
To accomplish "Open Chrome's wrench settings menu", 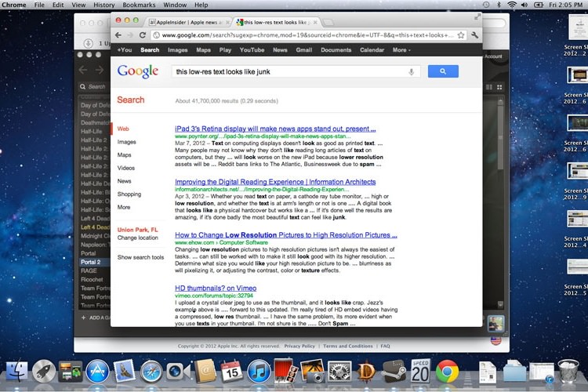I will tap(475, 35).
